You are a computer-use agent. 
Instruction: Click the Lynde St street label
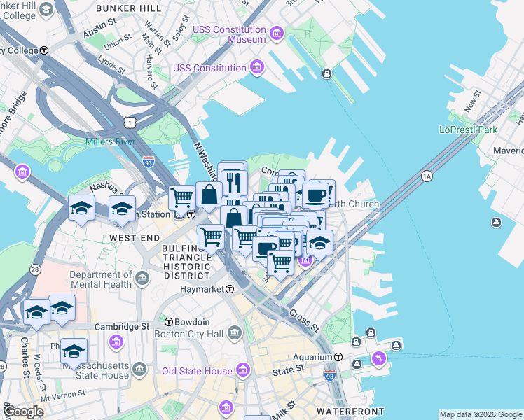pyautogui.click(x=111, y=65)
